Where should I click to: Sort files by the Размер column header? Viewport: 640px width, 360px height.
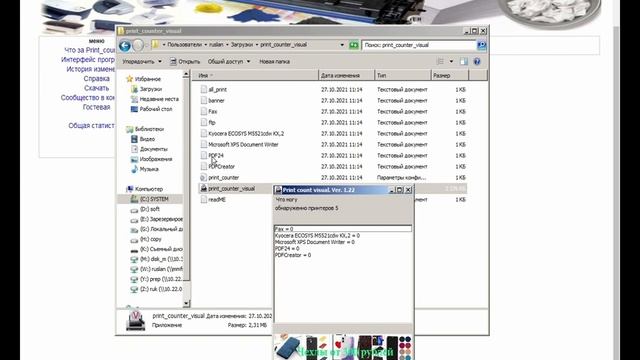pos(449,76)
